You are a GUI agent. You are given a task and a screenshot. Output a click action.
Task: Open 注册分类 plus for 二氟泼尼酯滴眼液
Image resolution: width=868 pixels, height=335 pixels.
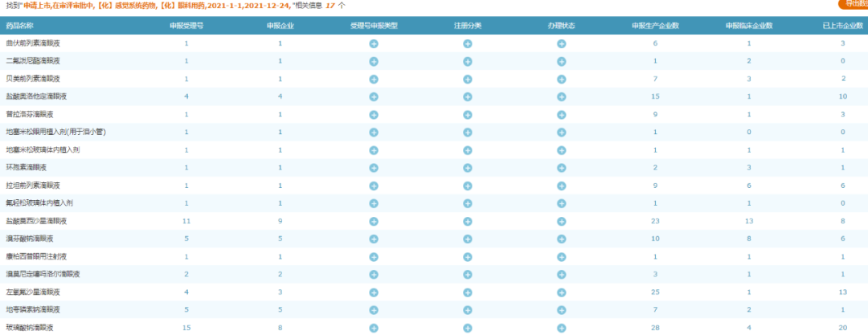click(x=468, y=62)
